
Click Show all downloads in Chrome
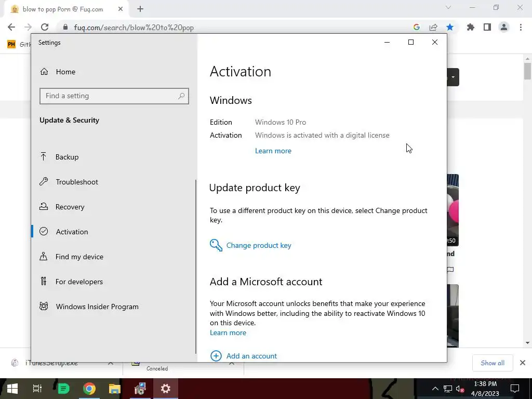point(493,363)
